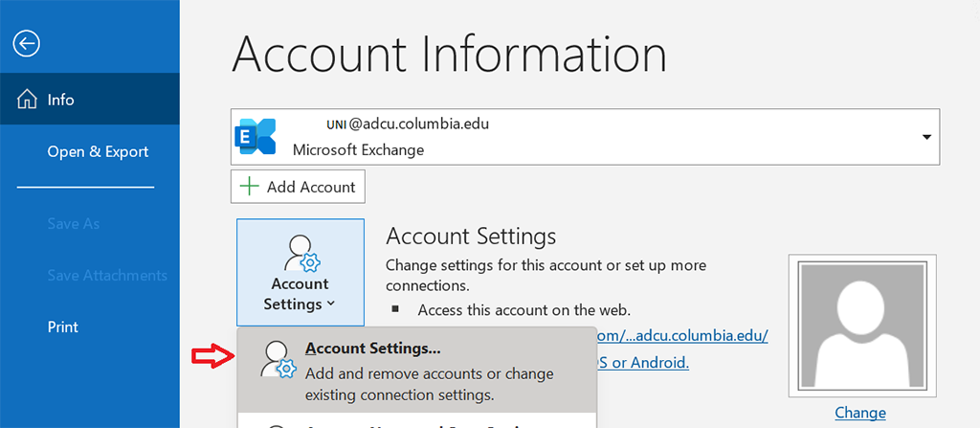The height and width of the screenshot is (428, 980).
Task: Click the iOS or Android link
Action: tap(643, 362)
